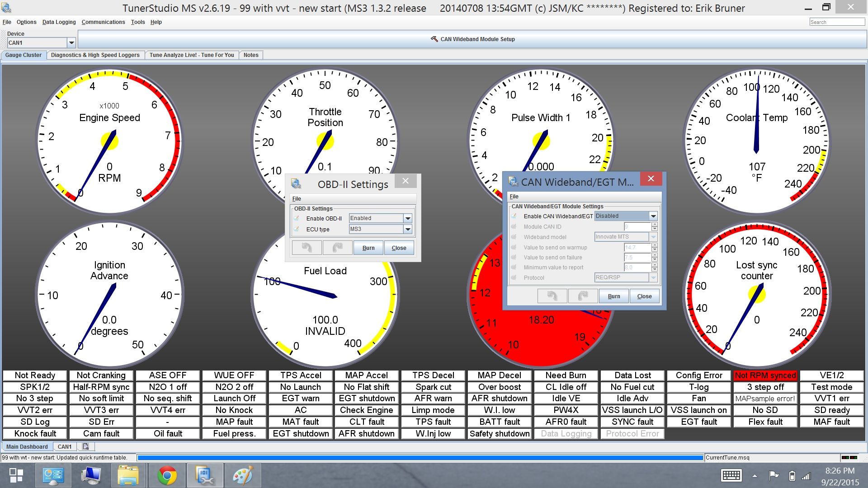Click Burn in the OBD-II Settings dialog

click(368, 248)
